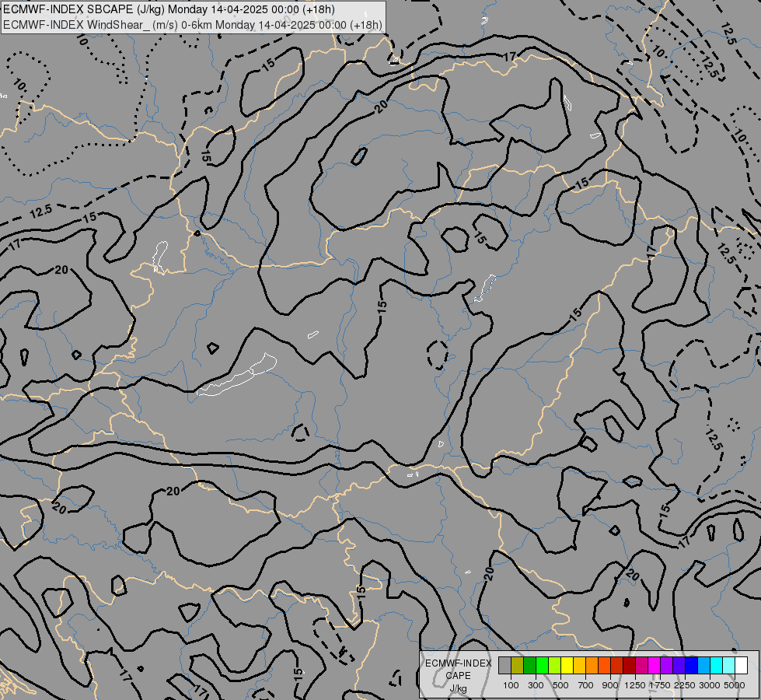Click the bright magenta legend swatch

tap(654, 665)
